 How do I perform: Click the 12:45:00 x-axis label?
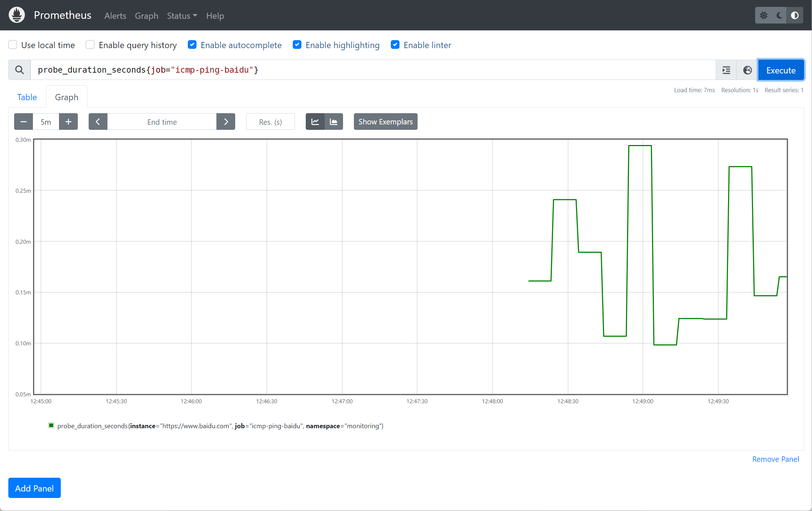click(41, 401)
